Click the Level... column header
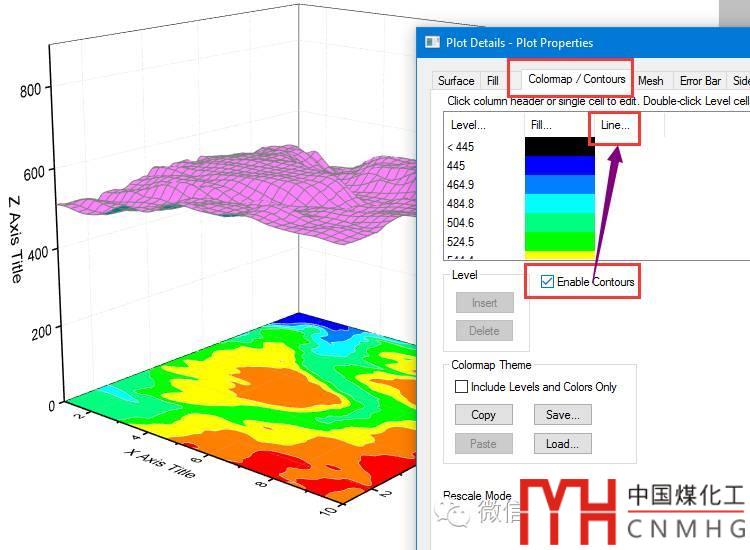 pyautogui.click(x=468, y=125)
